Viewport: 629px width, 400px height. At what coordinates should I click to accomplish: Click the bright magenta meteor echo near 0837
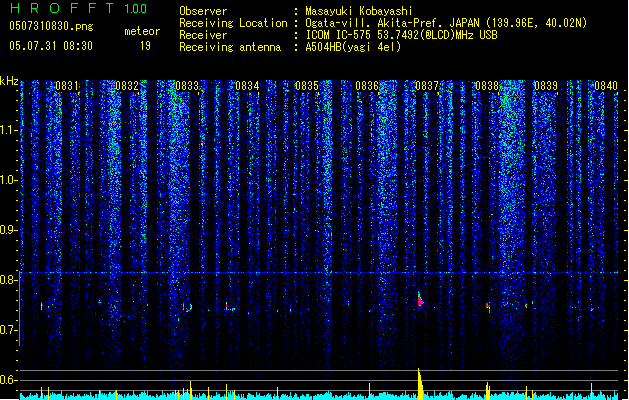click(x=420, y=300)
